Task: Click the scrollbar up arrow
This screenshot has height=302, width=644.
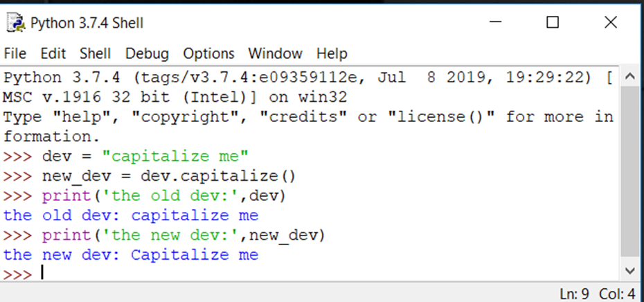Action: pyautogui.click(x=629, y=76)
